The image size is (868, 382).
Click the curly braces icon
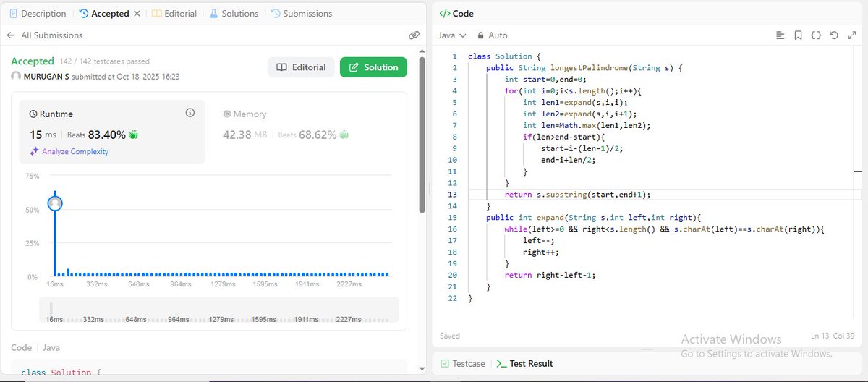[816, 35]
